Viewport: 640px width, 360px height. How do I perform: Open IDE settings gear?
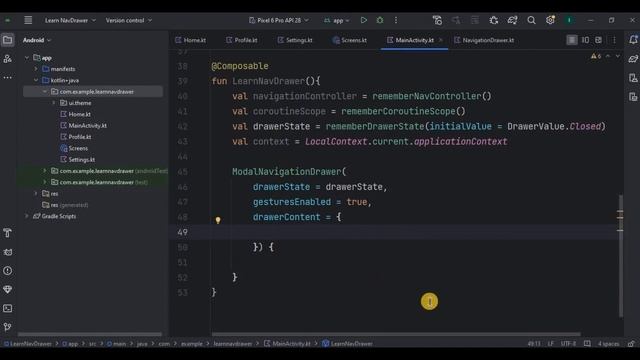(x=550, y=20)
